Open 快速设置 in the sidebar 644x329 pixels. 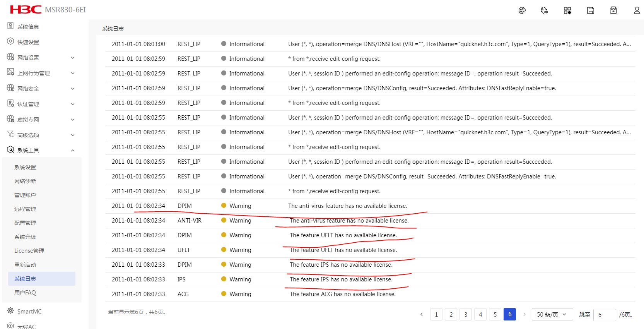point(28,42)
